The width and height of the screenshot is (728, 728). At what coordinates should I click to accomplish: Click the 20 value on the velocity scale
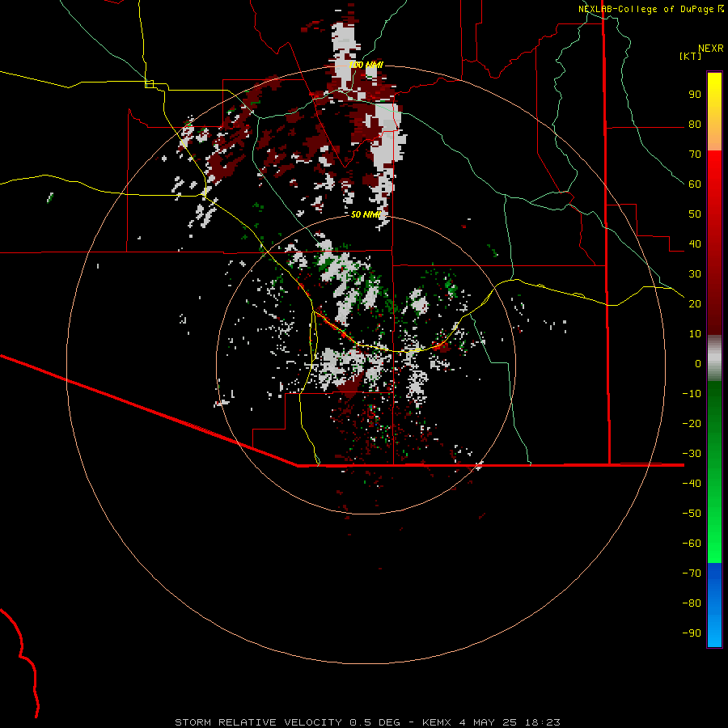click(695, 303)
